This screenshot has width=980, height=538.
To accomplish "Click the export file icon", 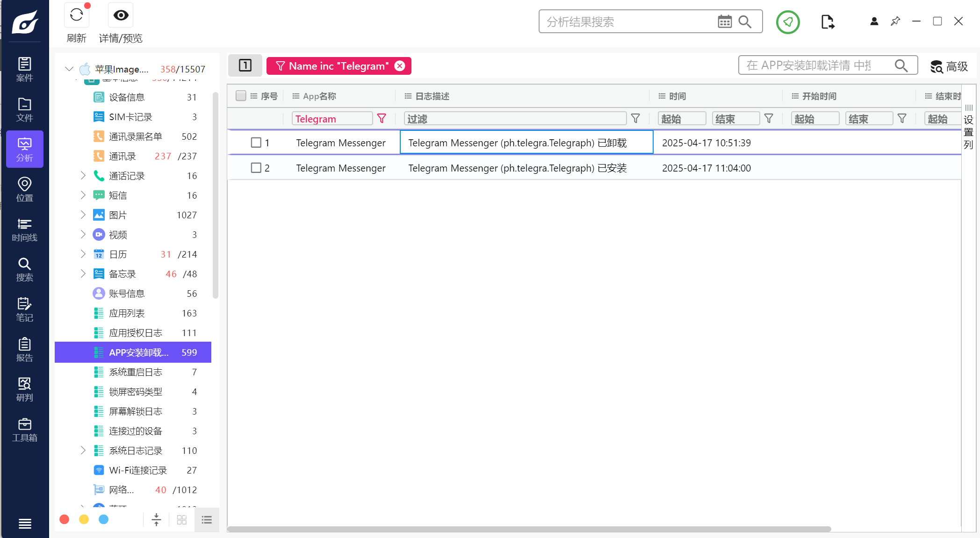I will point(828,22).
